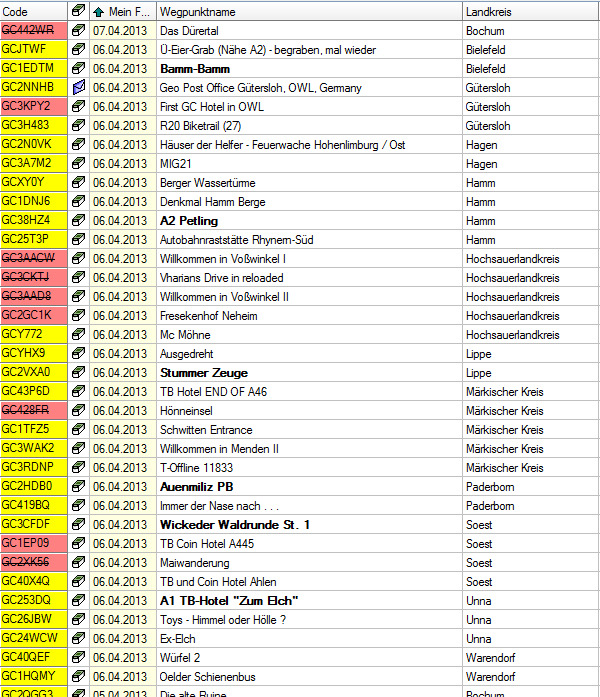Select the red code cell GC3KPY2

pos(34,106)
